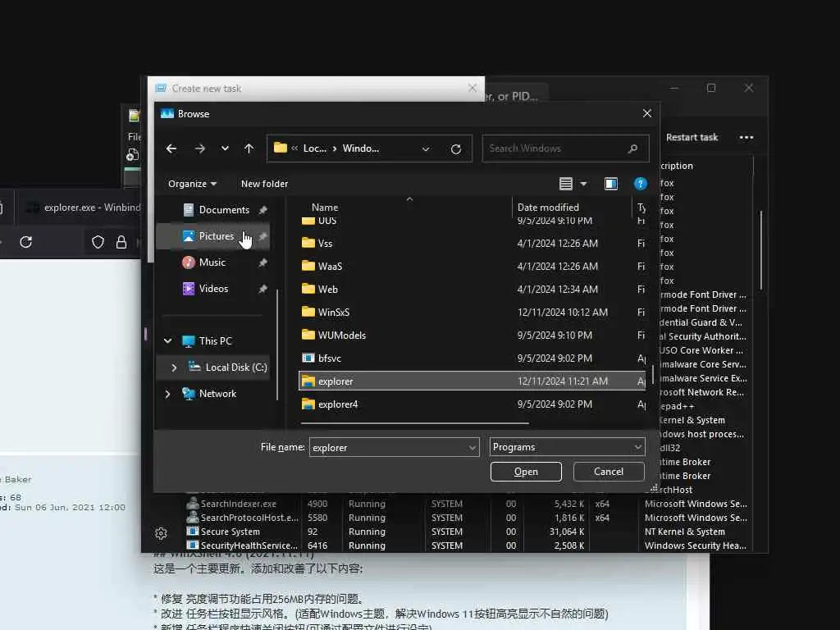Select Network in navigation pane

pos(217,394)
